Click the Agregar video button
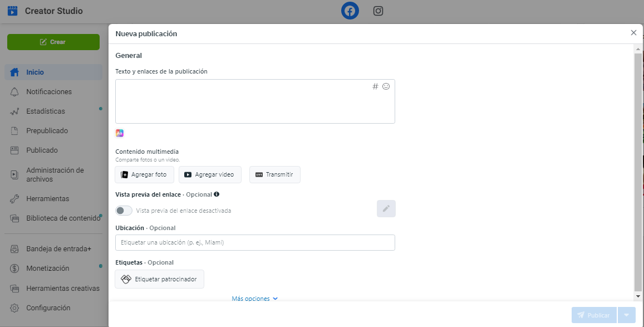The width and height of the screenshot is (644, 327). tap(210, 174)
